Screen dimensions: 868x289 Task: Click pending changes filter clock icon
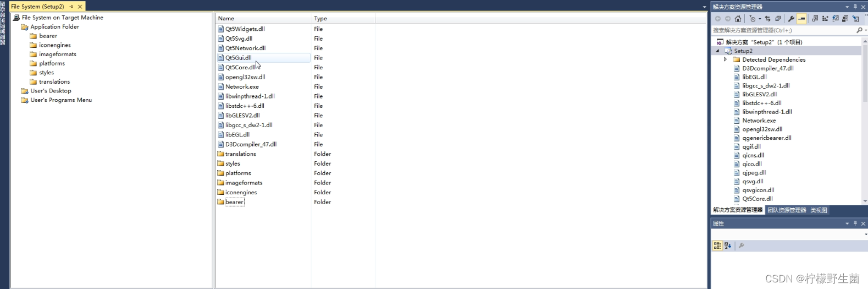tap(753, 19)
